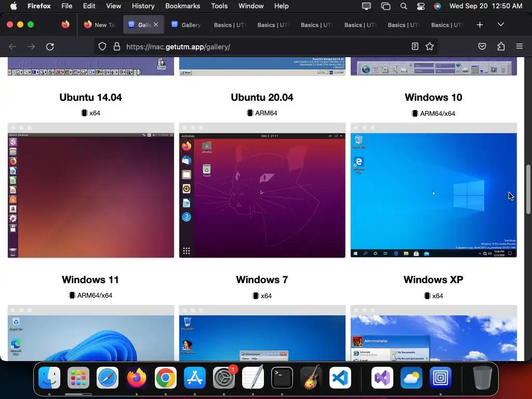The image size is (532, 399).
Task: Open a new tab with plus button
Action: 480,25
